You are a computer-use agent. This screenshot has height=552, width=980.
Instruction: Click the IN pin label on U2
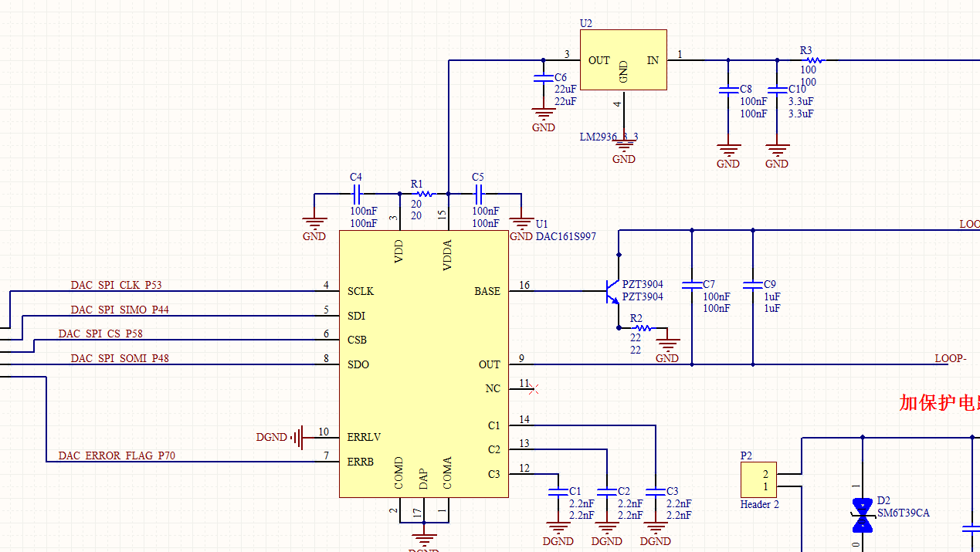[653, 59]
